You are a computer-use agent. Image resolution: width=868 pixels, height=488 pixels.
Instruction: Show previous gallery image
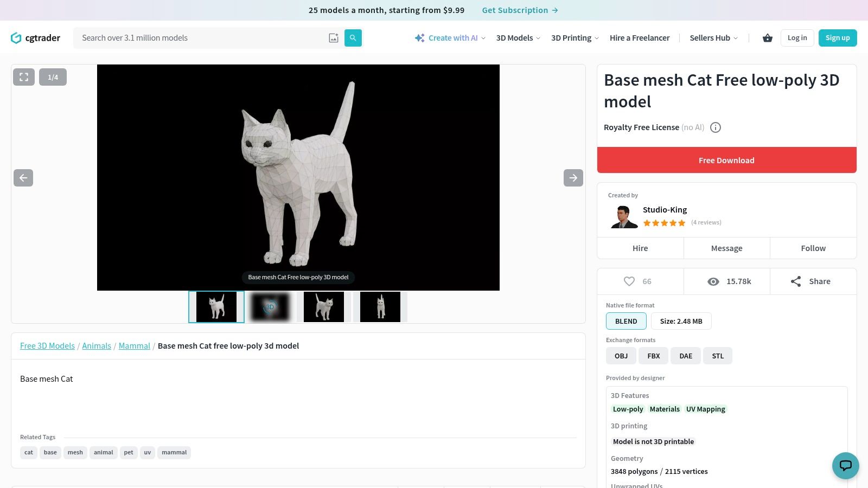[23, 178]
